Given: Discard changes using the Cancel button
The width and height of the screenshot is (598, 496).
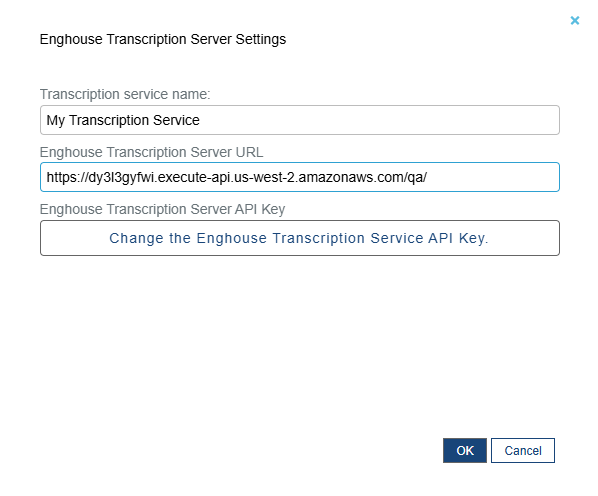Looking at the screenshot, I should click(523, 451).
